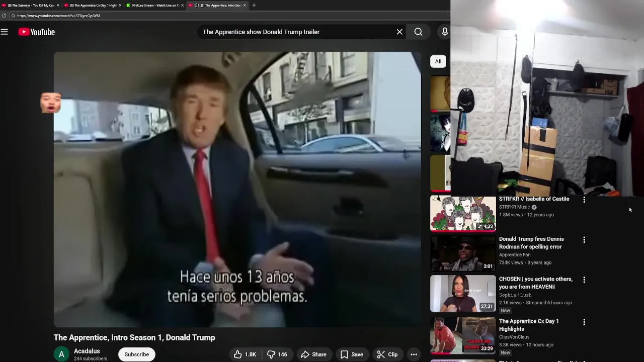
Task: Open 'Donald Trump fires Dennis Rodman' title
Action: click(531, 243)
